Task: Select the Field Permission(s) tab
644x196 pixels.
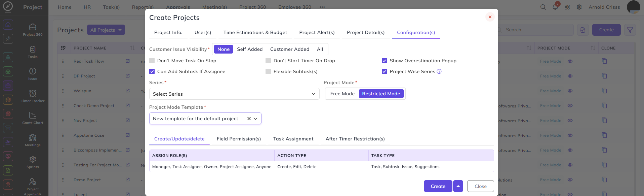Action: click(x=239, y=139)
